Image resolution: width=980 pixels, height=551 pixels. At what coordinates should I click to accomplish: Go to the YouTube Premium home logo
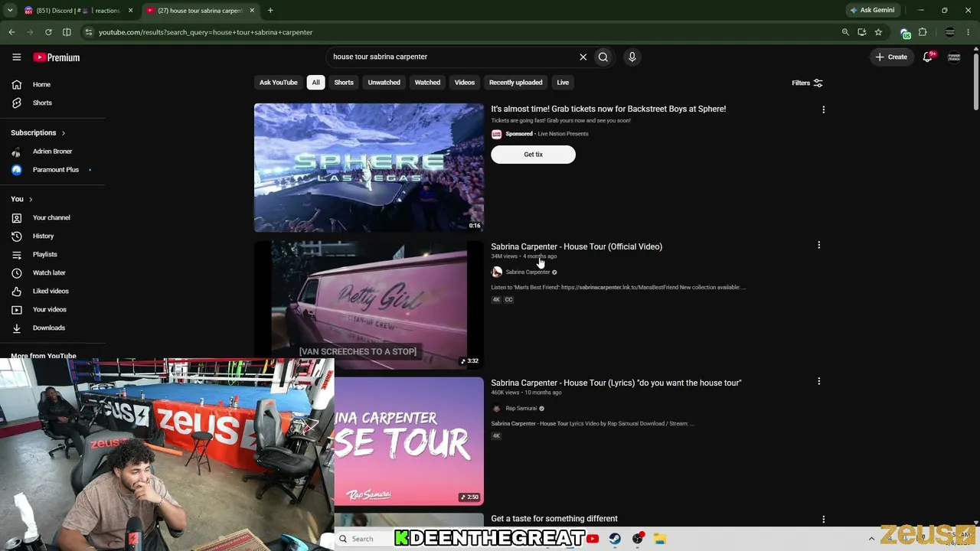pos(56,57)
